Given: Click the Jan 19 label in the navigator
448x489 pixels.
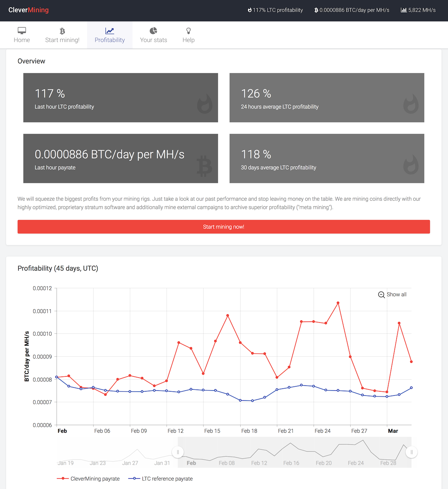Looking at the screenshot, I should click(65, 463).
